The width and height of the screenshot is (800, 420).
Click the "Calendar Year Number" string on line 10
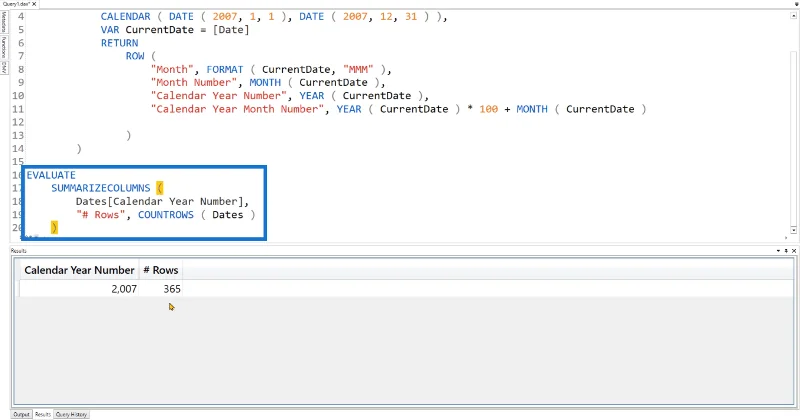pyautogui.click(x=219, y=95)
